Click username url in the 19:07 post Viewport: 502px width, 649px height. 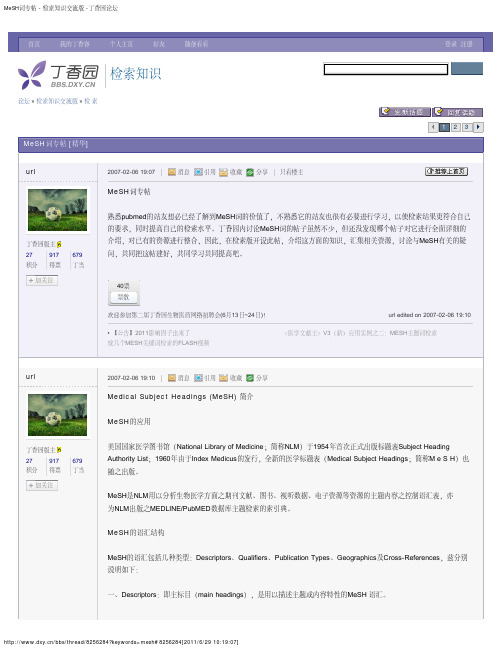(31, 171)
